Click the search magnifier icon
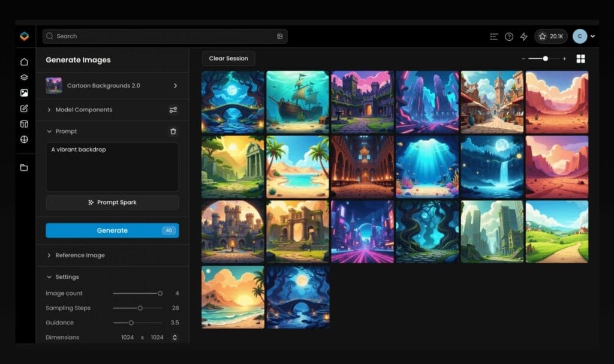The width and height of the screenshot is (614, 364). (x=49, y=36)
